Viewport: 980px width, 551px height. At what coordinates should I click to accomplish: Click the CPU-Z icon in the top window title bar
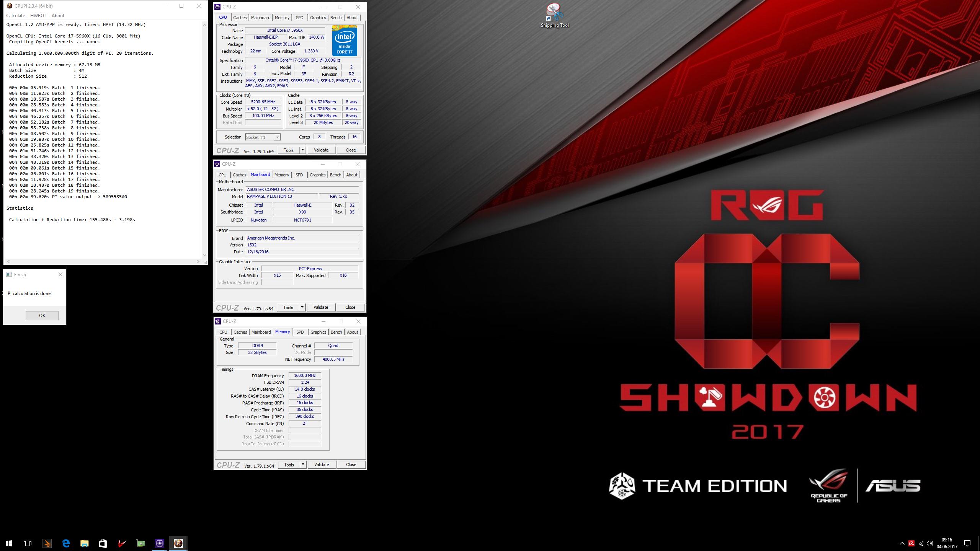217,7
